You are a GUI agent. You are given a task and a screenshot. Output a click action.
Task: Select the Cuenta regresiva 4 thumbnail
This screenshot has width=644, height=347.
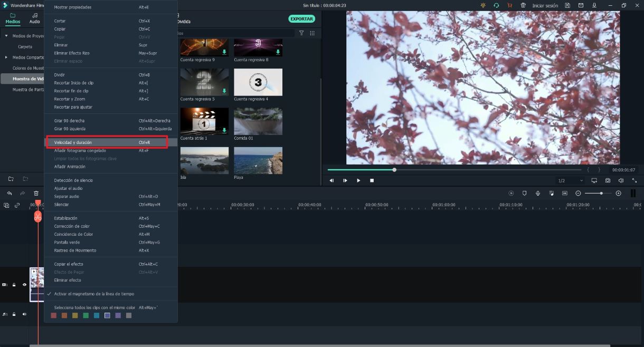point(258,82)
